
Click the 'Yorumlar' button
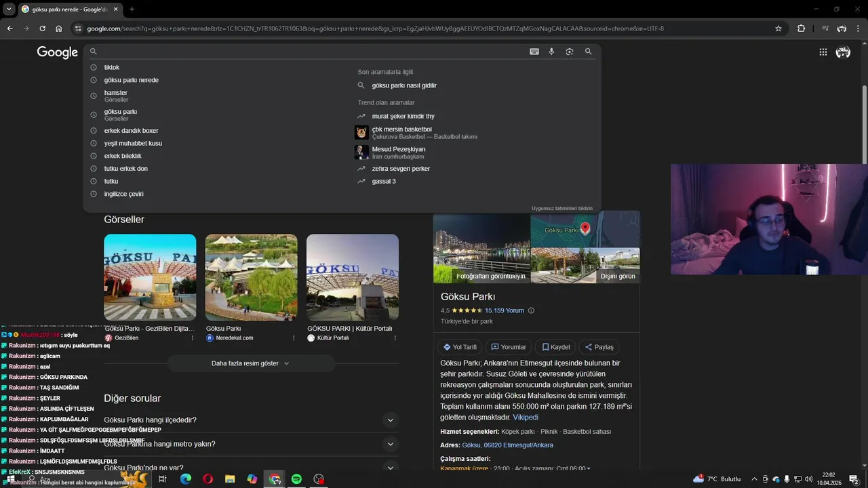tap(509, 347)
